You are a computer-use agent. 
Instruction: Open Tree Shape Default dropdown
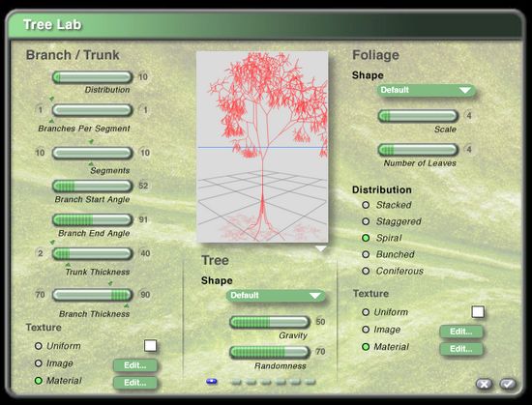[276, 295]
